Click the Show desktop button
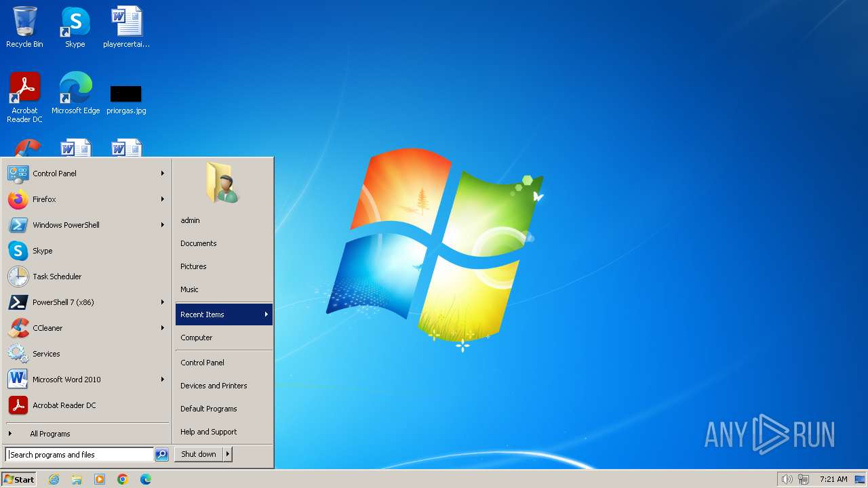 (x=860, y=479)
